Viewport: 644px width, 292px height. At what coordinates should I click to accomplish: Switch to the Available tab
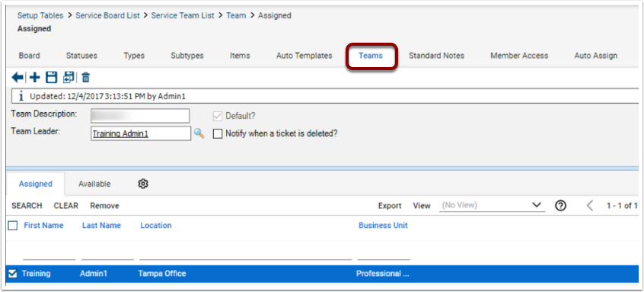(x=94, y=184)
